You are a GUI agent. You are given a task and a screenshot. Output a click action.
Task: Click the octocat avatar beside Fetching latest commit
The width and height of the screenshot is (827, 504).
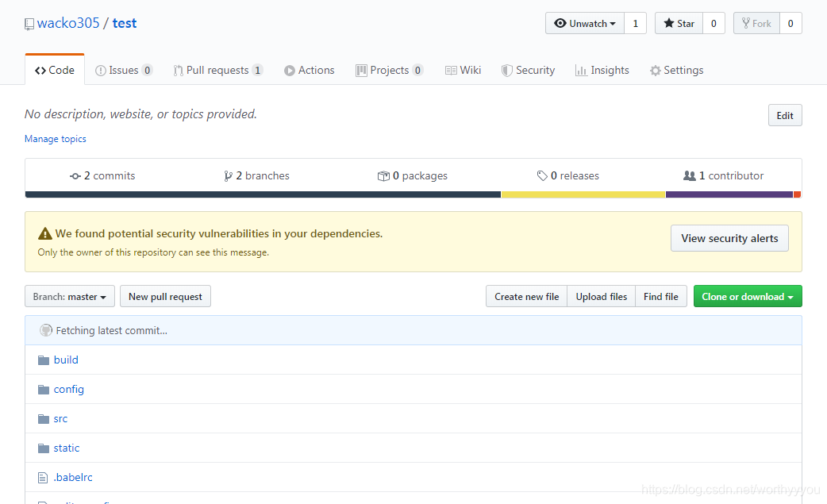coord(46,330)
